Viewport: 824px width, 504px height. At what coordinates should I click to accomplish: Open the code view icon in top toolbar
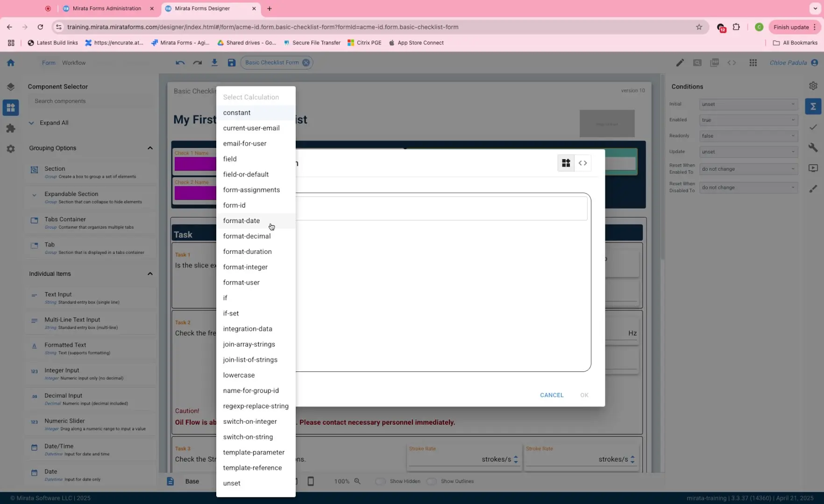pyautogui.click(x=732, y=62)
